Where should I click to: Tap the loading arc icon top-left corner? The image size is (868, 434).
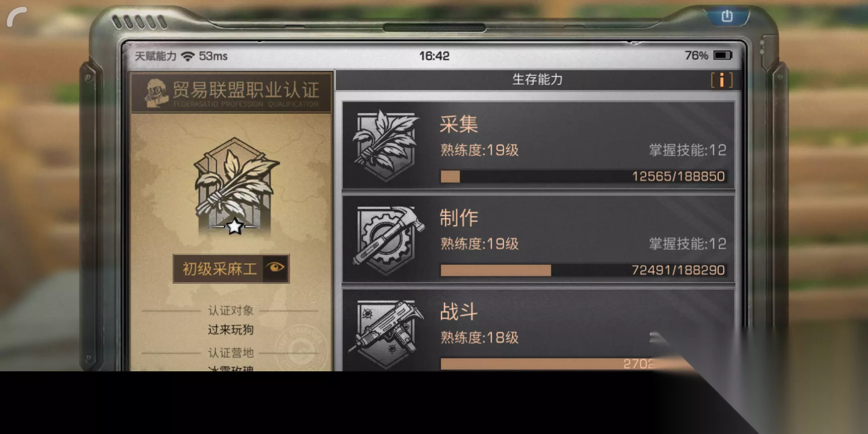pos(17,17)
